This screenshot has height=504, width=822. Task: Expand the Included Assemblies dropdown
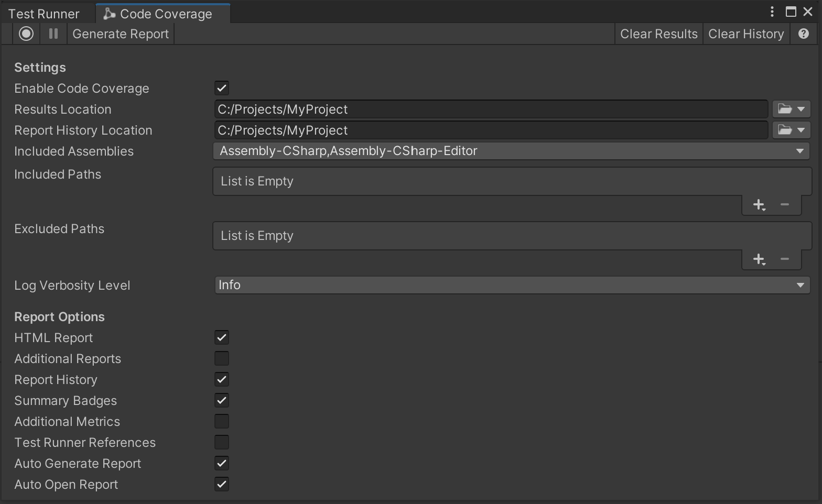(x=512, y=151)
